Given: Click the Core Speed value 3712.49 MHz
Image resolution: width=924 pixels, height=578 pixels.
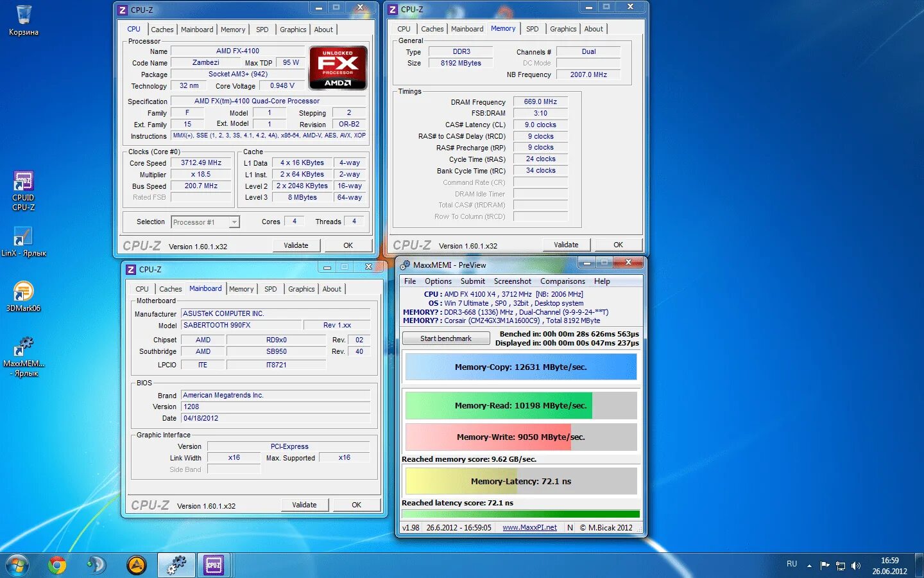Looking at the screenshot, I should pos(201,163).
